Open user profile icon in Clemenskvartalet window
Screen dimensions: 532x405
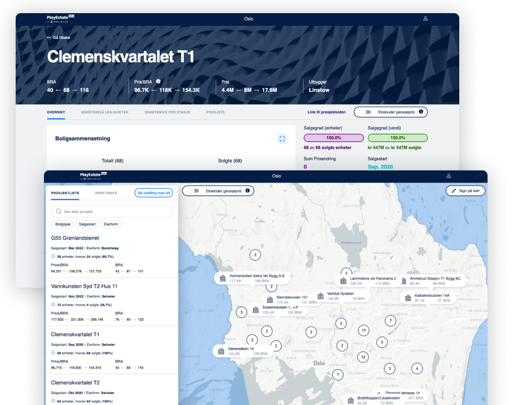point(425,19)
